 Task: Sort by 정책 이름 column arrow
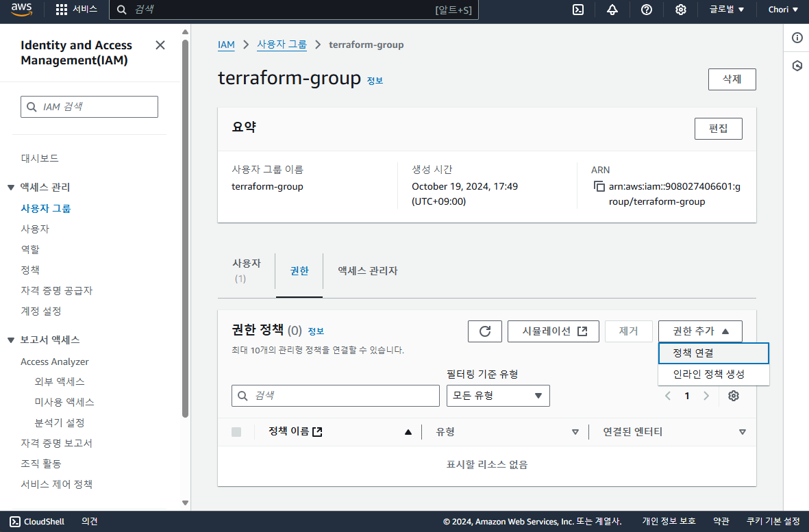click(x=408, y=432)
